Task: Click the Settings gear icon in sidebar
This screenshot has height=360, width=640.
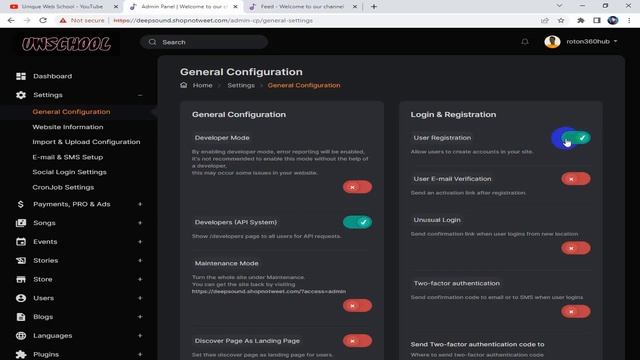Action: pos(21,95)
